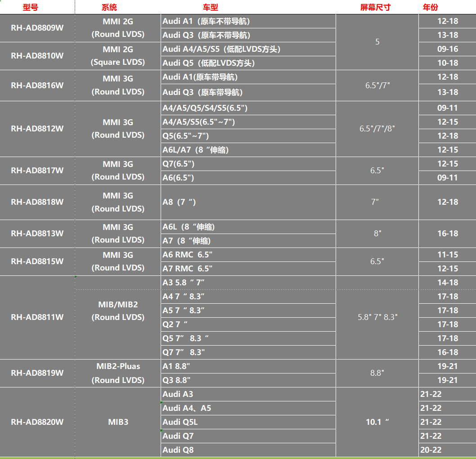Click the RH-AD8817W model cell
Viewport: 476px width, 459px height.
pyautogui.click(x=37, y=171)
